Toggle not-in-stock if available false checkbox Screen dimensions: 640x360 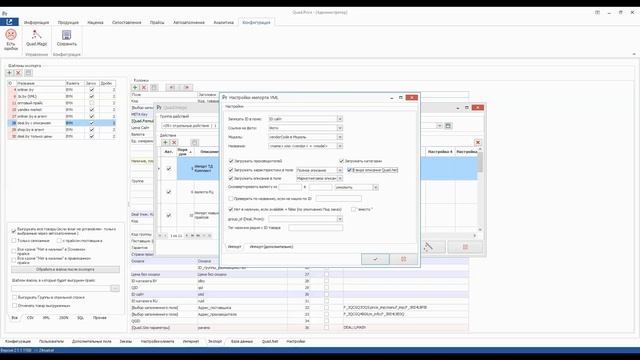coord(231,209)
